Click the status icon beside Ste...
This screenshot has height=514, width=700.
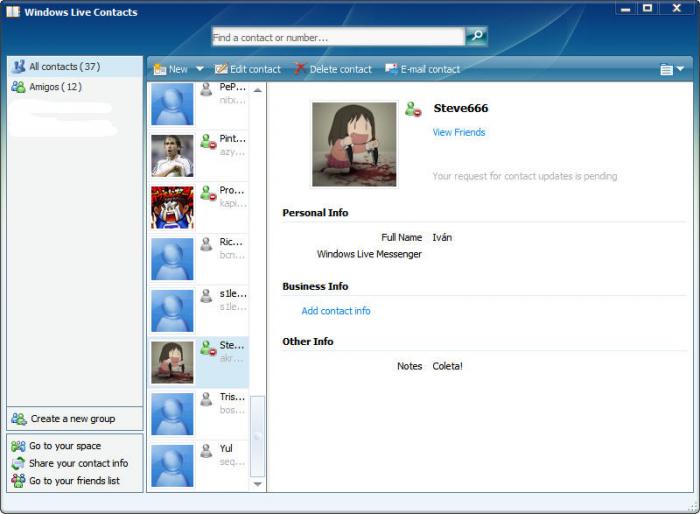pos(208,348)
